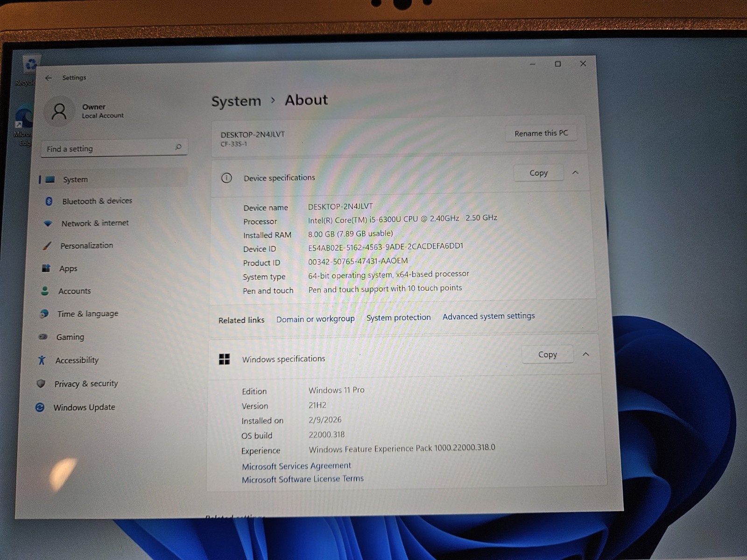Viewport: 747px width, 560px height.
Task: Click the Apps icon in sidebar
Action: [46, 268]
